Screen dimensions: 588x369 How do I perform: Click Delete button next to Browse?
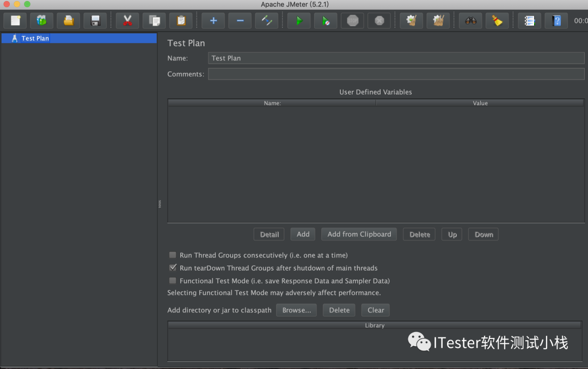339,310
